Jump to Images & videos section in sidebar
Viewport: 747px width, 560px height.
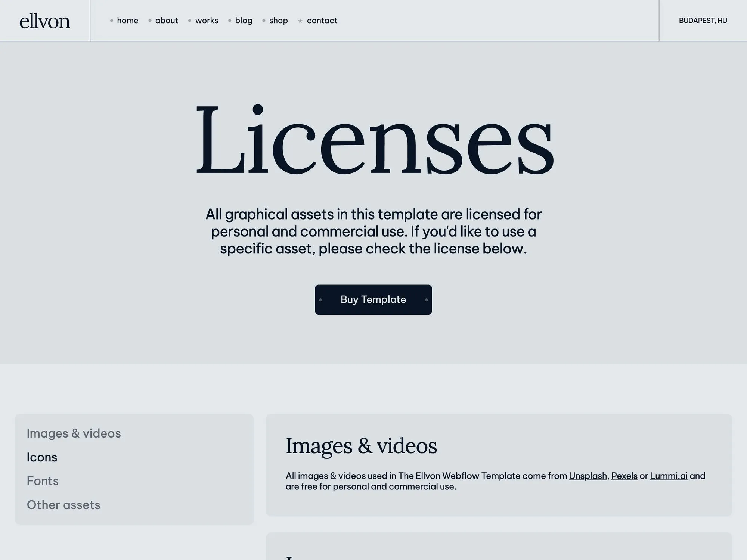(74, 433)
